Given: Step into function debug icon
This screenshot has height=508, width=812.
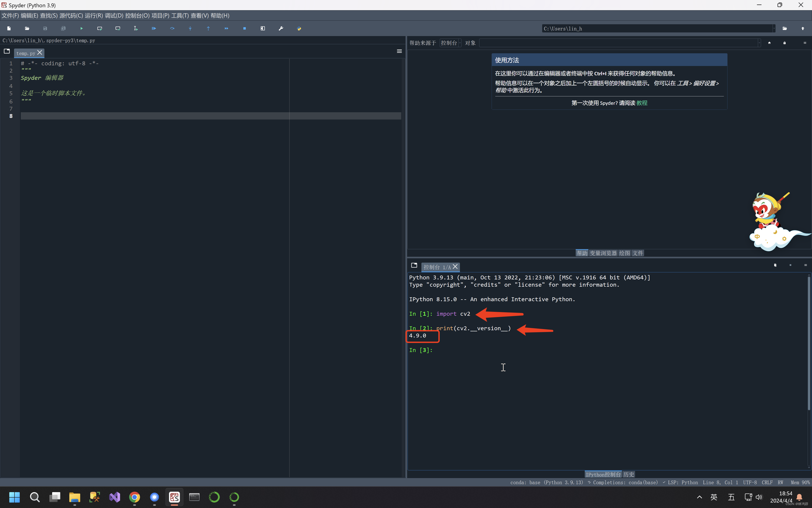Looking at the screenshot, I should [x=190, y=29].
